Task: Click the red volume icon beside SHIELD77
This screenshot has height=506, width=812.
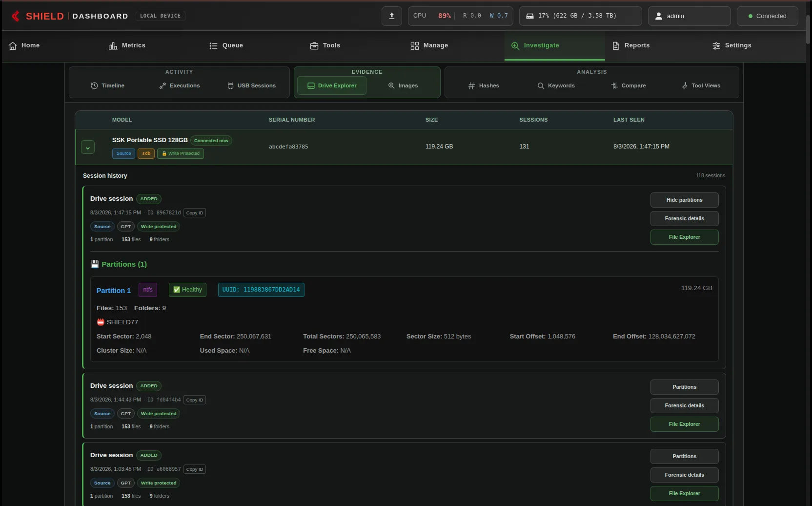Action: point(101,322)
